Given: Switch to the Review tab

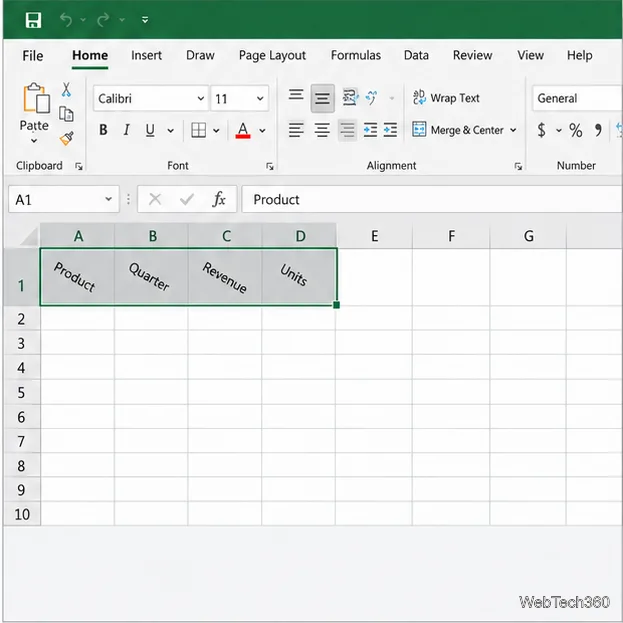Looking at the screenshot, I should 472,56.
